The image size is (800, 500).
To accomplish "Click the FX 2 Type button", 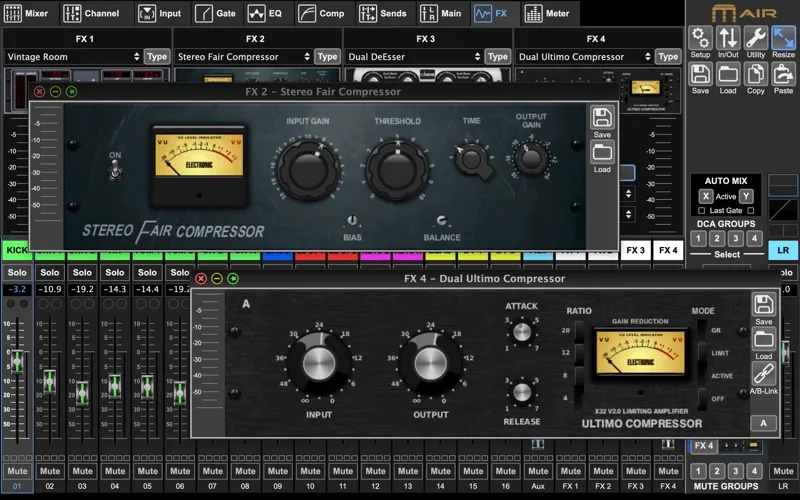I will [327, 57].
